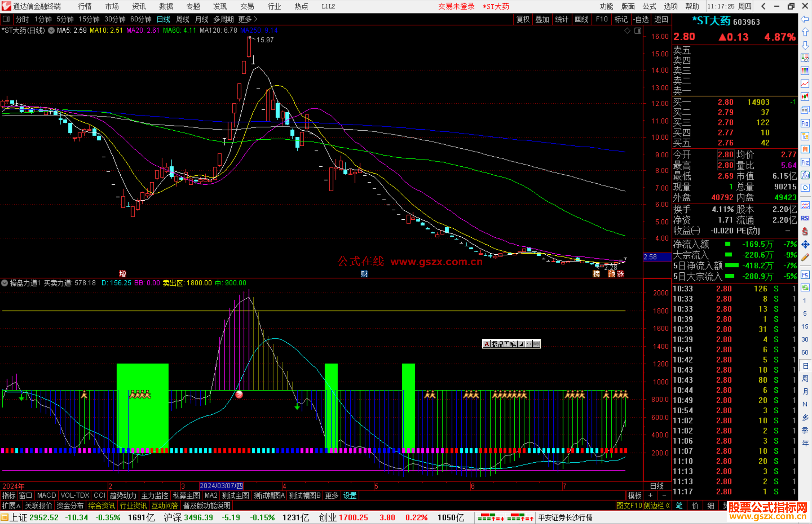Click the left arrow icon in sidebar

[805, 19]
